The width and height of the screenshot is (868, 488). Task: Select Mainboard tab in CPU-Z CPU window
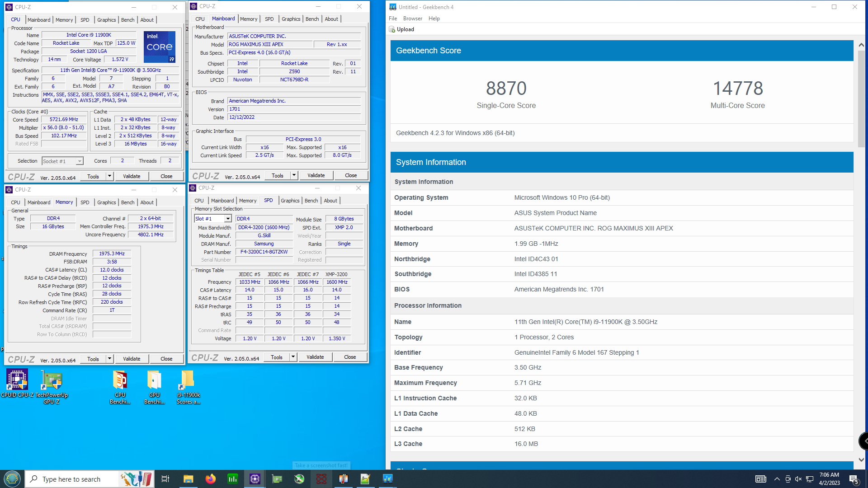(39, 20)
